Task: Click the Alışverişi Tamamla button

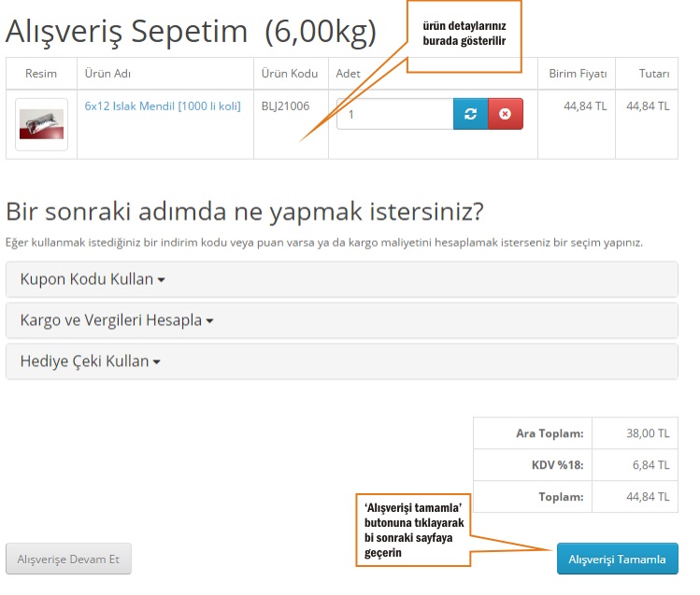Action: click(x=617, y=559)
